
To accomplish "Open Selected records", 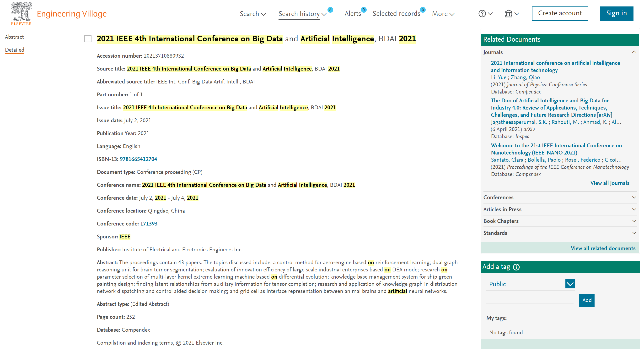I will [x=396, y=14].
